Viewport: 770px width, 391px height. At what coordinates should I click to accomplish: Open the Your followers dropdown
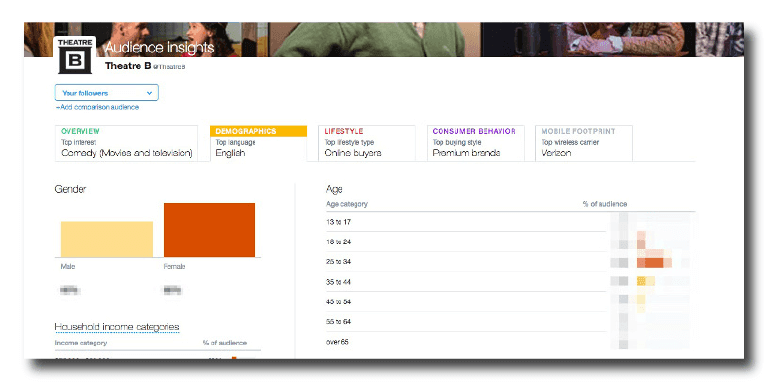coord(107,93)
